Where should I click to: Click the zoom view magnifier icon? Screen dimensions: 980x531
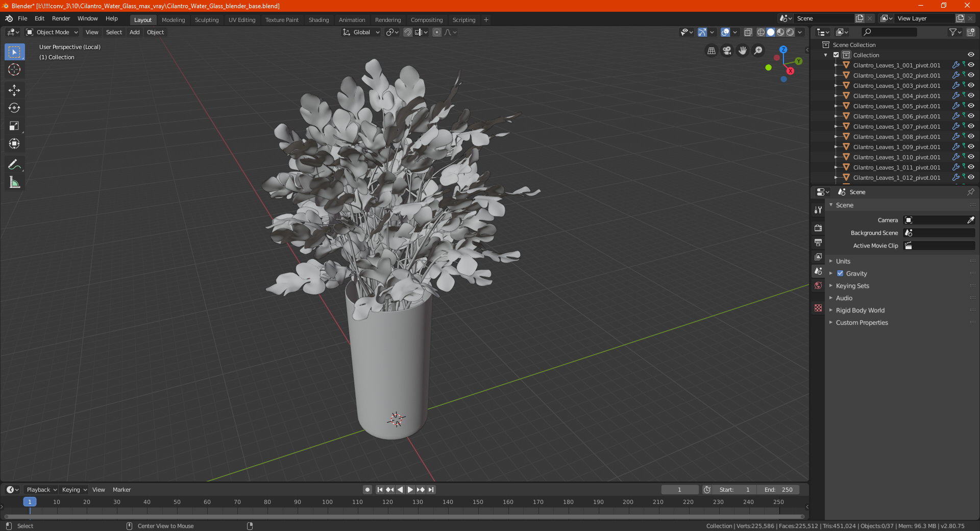coord(758,51)
